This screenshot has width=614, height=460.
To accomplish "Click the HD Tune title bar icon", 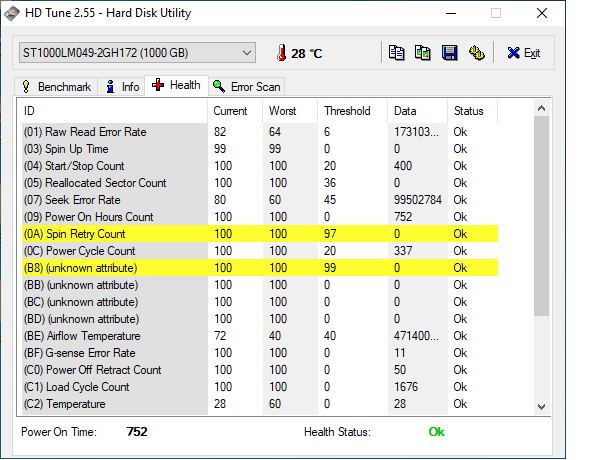I will click(x=15, y=13).
